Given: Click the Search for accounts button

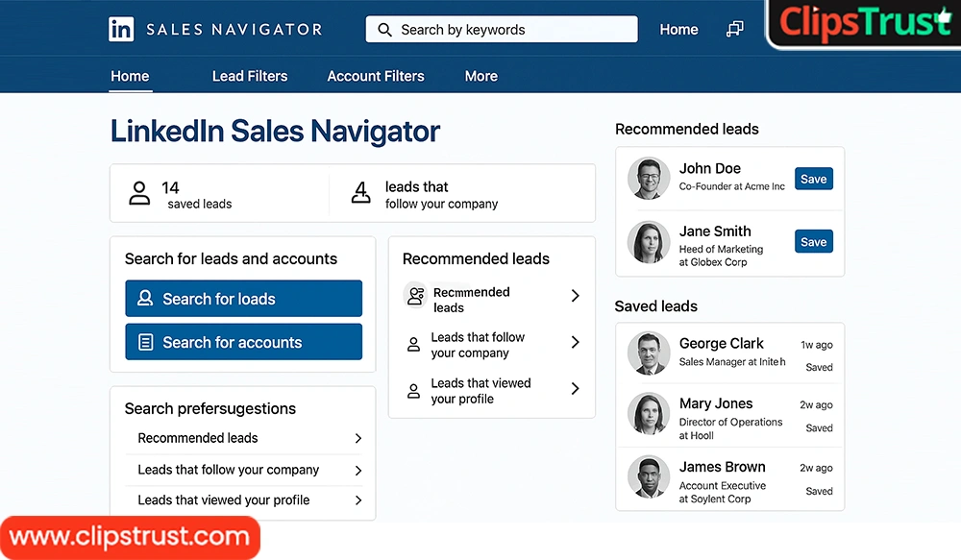Looking at the screenshot, I should tap(243, 342).
